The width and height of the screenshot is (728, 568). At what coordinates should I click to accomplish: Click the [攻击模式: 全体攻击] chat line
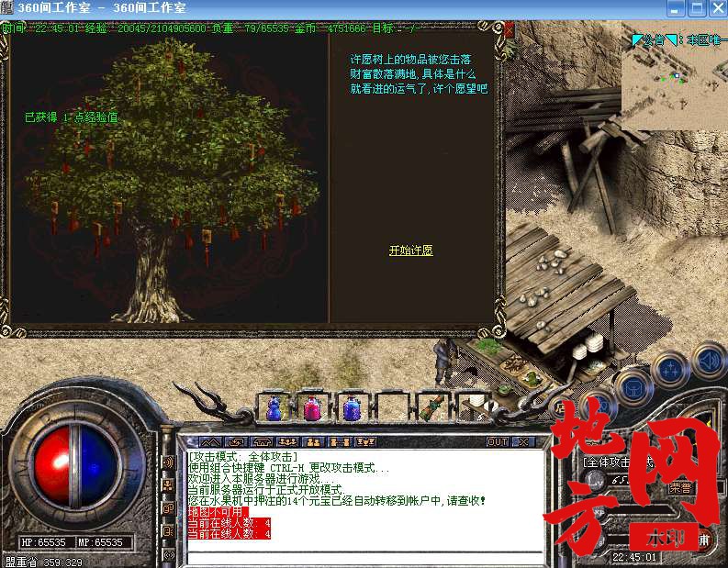[x=243, y=457]
